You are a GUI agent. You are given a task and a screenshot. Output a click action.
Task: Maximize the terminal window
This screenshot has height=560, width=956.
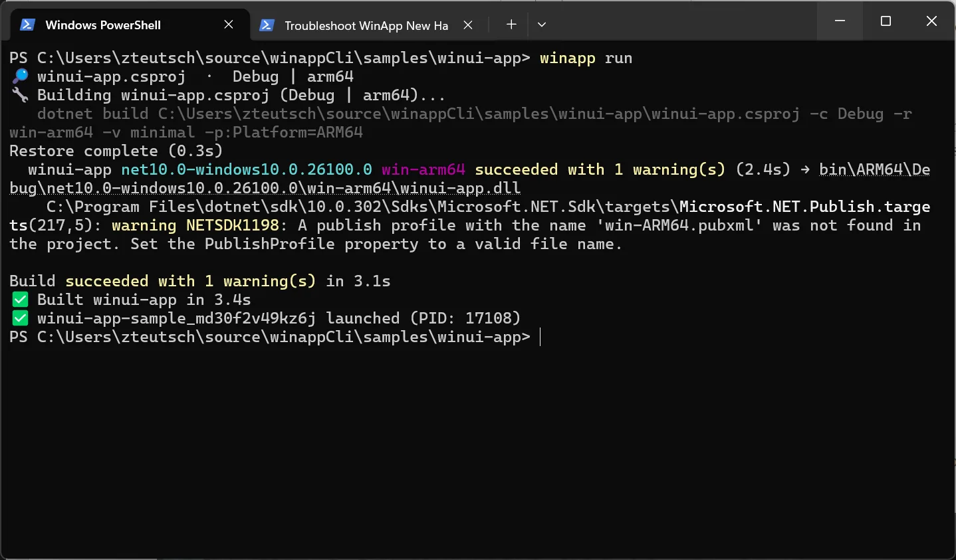tap(886, 21)
